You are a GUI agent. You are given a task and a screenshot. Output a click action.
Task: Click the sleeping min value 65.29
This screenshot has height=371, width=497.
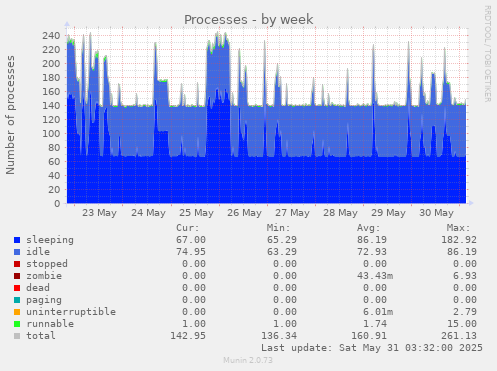282,240
